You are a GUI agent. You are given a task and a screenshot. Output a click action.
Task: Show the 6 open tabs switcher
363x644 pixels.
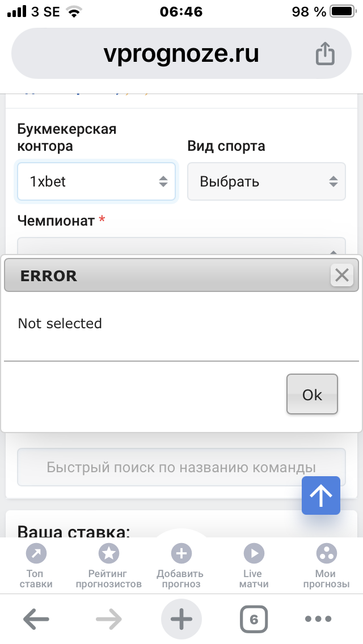[254, 620]
